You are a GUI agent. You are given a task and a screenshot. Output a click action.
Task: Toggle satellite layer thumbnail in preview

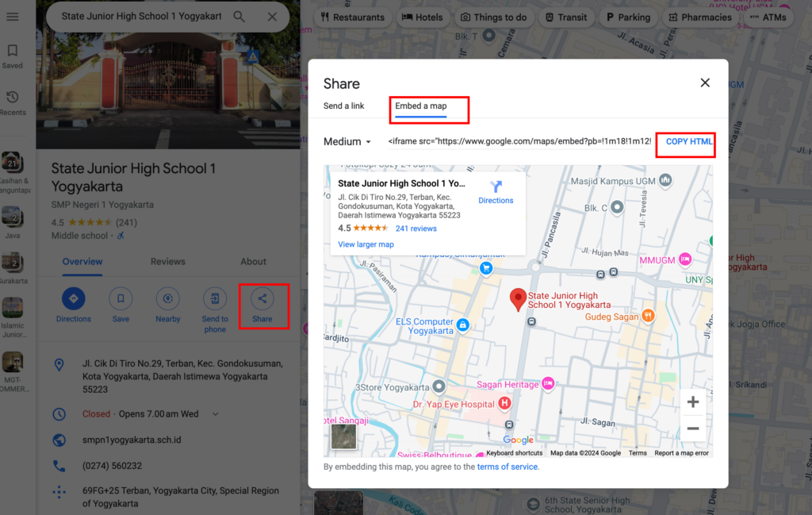coord(344,436)
